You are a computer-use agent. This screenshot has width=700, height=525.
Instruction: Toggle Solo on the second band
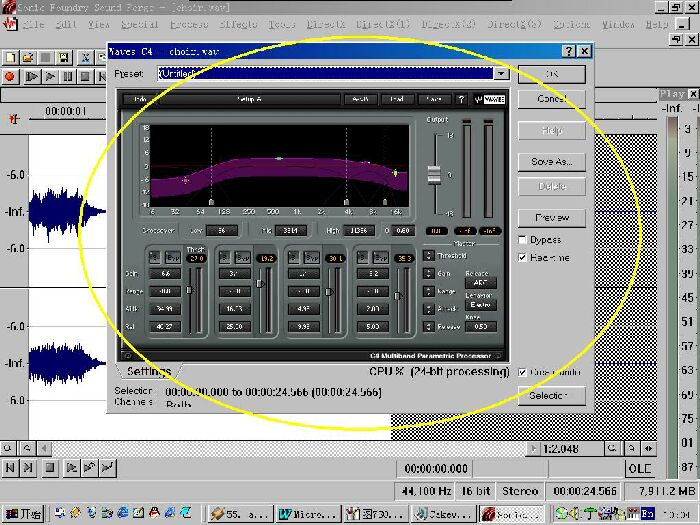pos(224,257)
